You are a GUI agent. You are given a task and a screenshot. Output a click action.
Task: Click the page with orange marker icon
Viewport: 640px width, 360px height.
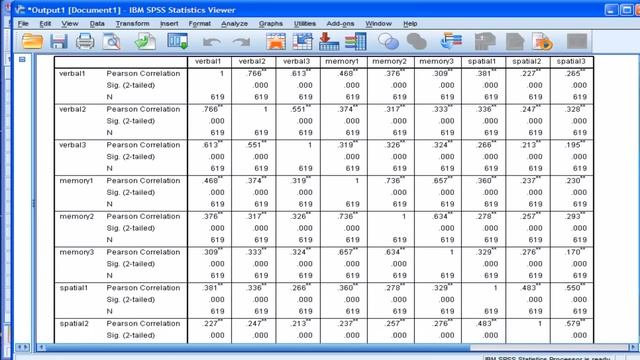click(x=542, y=42)
